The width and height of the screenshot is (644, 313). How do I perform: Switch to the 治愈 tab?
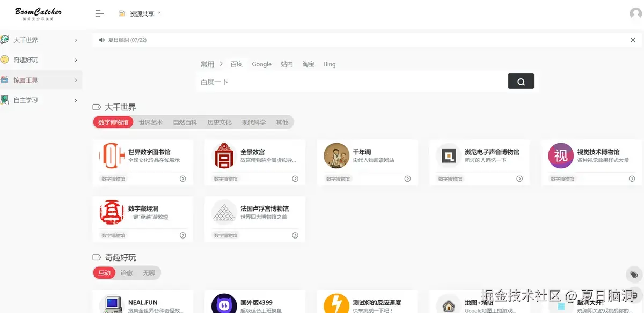pyautogui.click(x=127, y=273)
